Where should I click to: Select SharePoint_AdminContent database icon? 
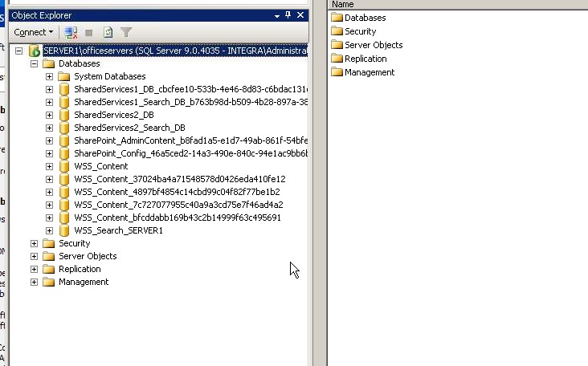64,140
